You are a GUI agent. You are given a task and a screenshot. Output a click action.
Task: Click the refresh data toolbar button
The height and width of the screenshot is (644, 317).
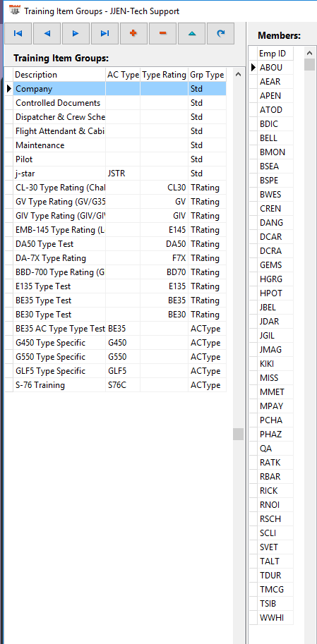point(221,34)
